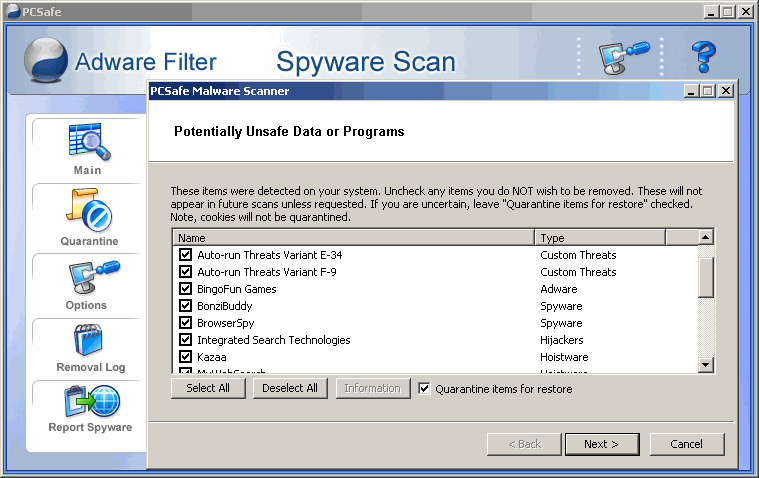Select the BingoFun Games row name
Image resolution: width=759 pixels, height=478 pixels.
(237, 289)
